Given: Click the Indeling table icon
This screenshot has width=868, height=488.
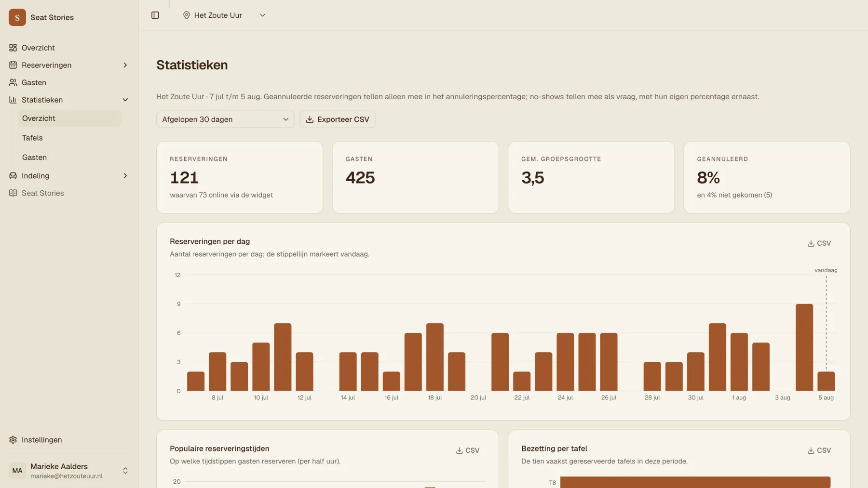Looking at the screenshot, I should pyautogui.click(x=13, y=176).
